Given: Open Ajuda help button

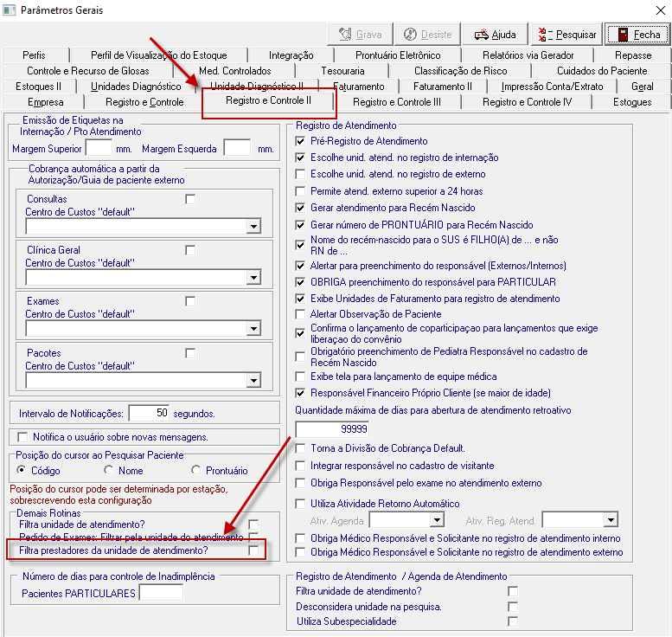Looking at the screenshot, I should pyautogui.click(x=495, y=35).
